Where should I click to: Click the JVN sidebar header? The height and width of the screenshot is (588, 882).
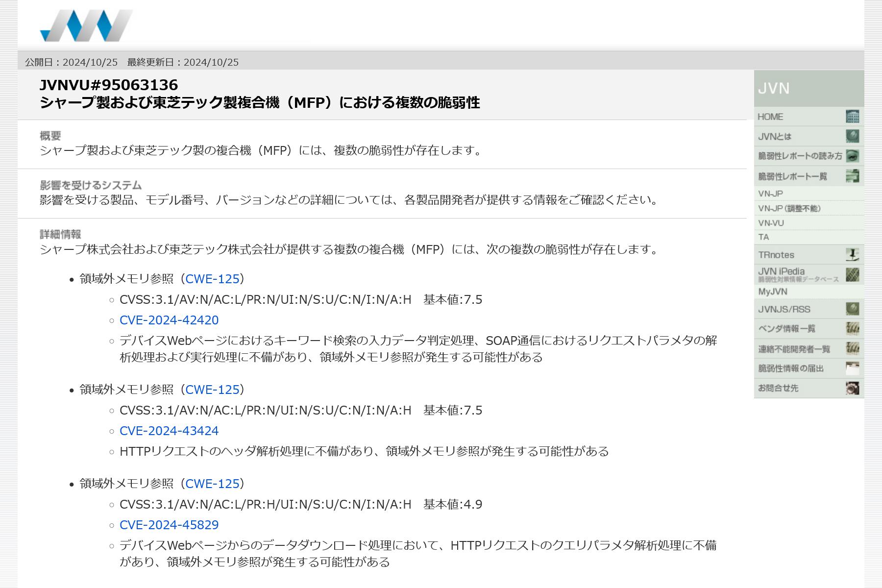(x=809, y=89)
